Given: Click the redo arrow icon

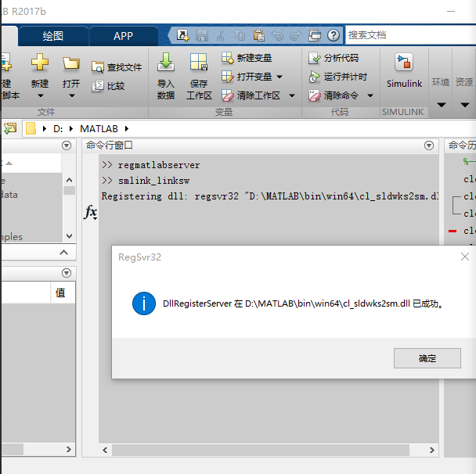Looking at the screenshot, I should click(295, 35).
